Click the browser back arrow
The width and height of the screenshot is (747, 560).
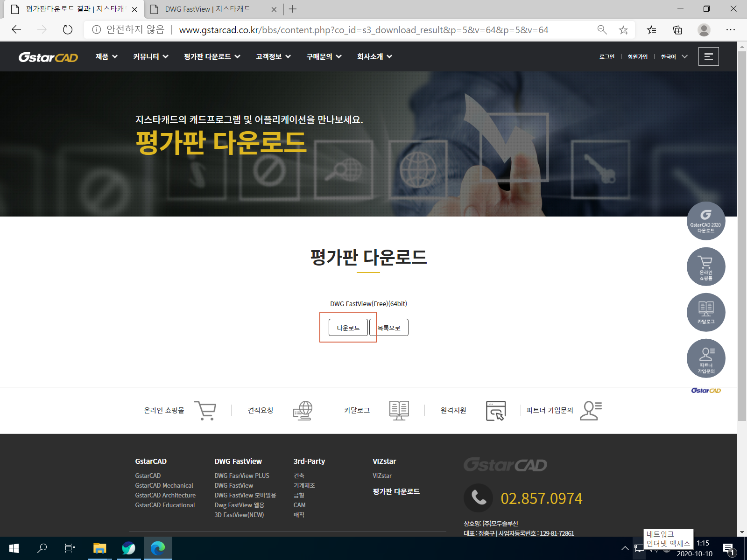click(16, 30)
